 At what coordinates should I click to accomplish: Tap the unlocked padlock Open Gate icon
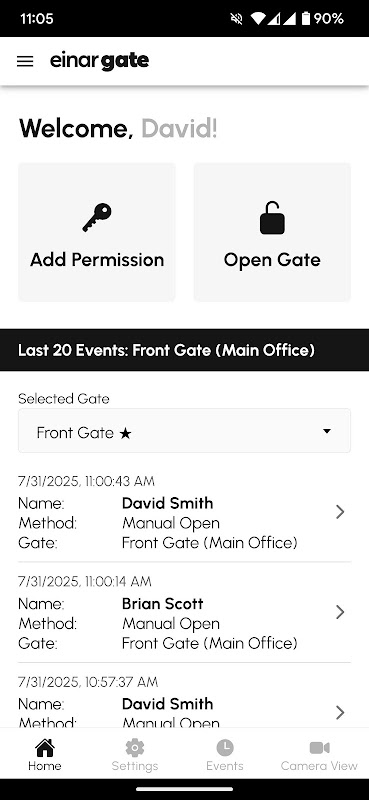point(272,218)
